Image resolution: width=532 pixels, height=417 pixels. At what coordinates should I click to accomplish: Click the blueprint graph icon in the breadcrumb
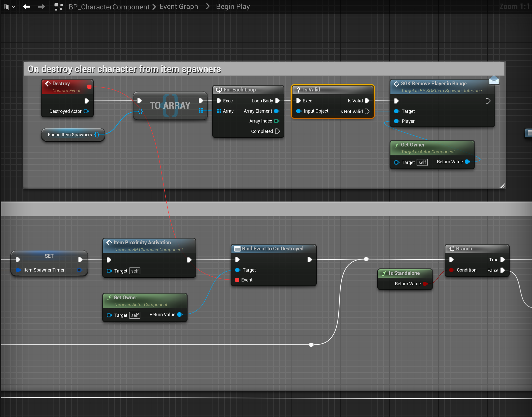pos(59,7)
